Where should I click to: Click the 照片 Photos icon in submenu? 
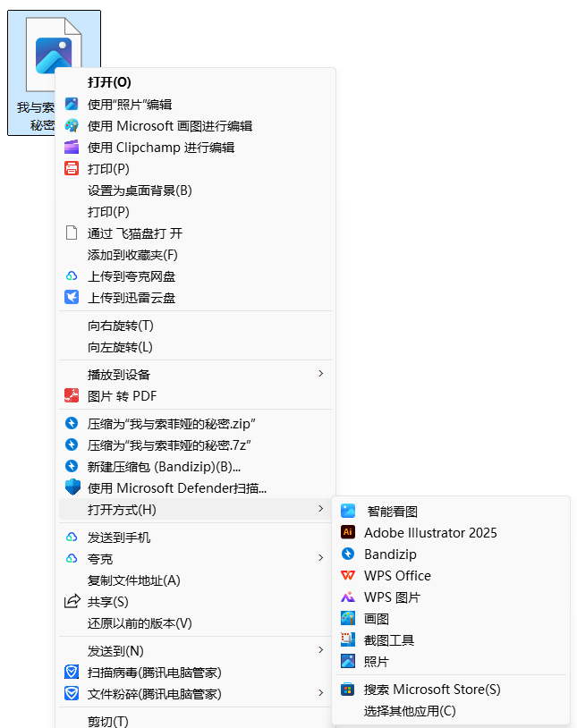[348, 661]
